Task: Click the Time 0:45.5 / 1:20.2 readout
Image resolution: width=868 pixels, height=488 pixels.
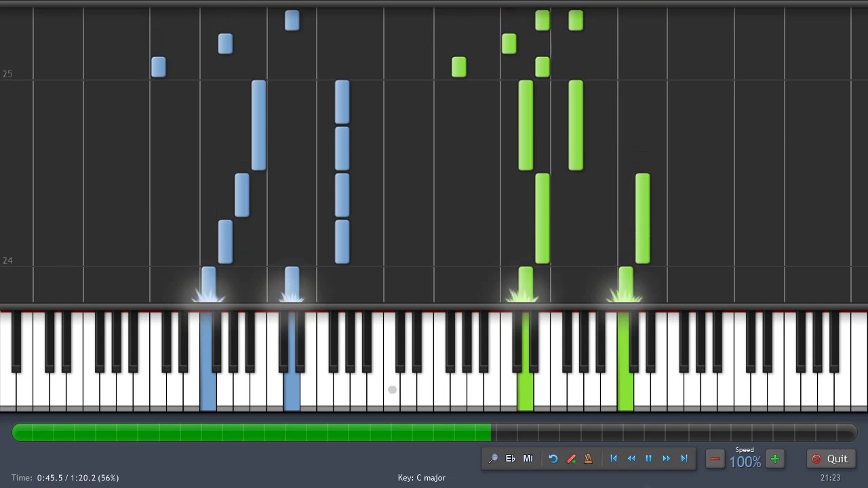Action: pos(65,478)
